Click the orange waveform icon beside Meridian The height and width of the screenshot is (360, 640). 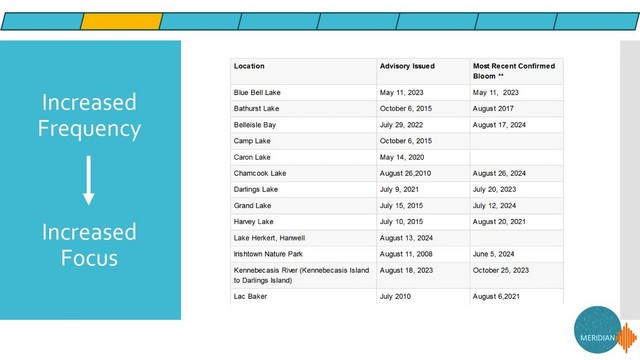627,338
